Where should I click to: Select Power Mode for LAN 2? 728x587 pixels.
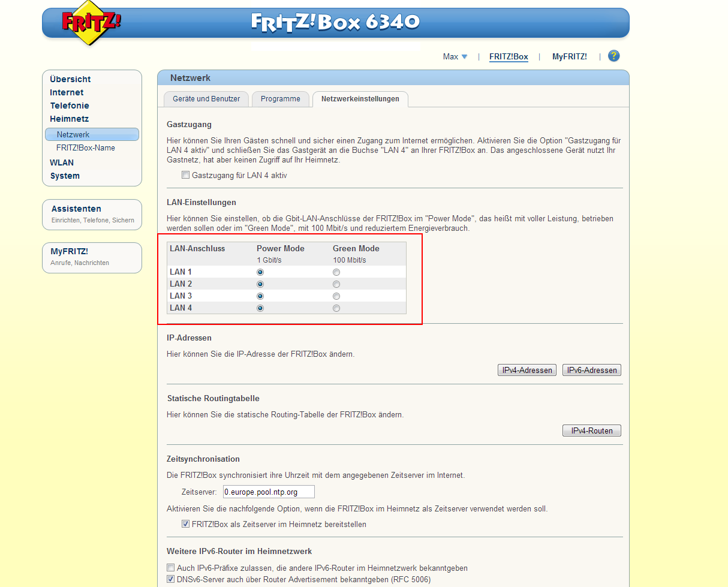[260, 284]
